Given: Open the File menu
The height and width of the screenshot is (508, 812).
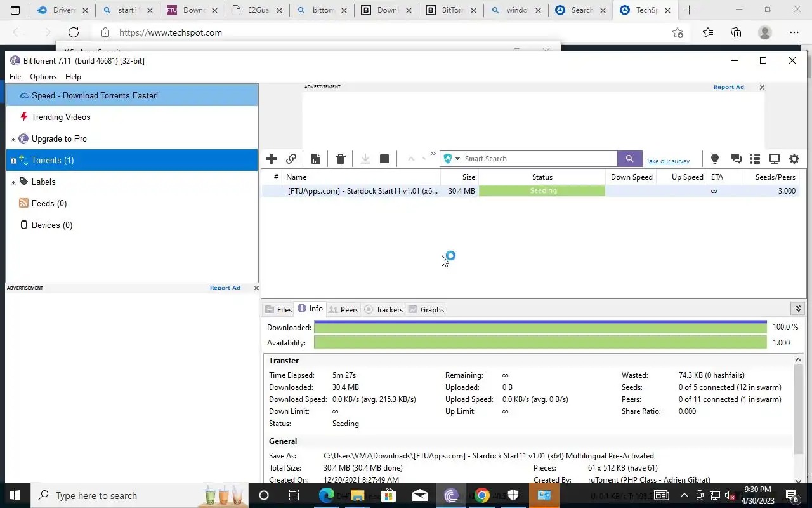Looking at the screenshot, I should tap(15, 77).
